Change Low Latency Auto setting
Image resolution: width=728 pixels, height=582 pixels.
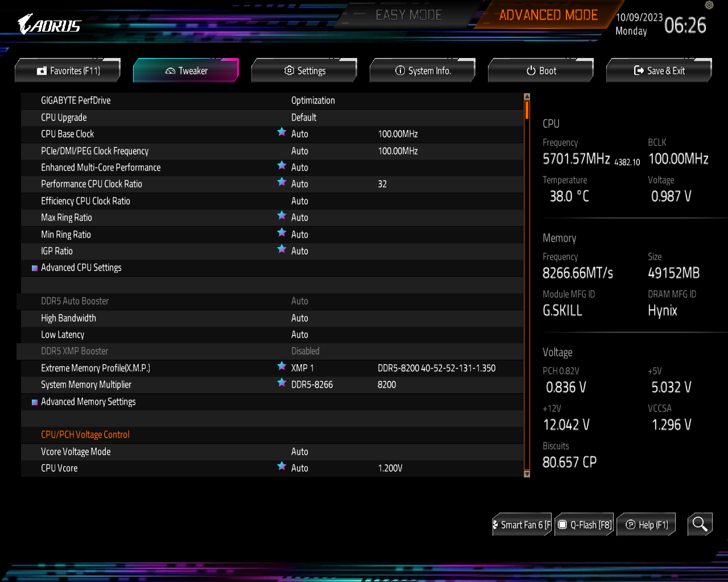(x=300, y=335)
